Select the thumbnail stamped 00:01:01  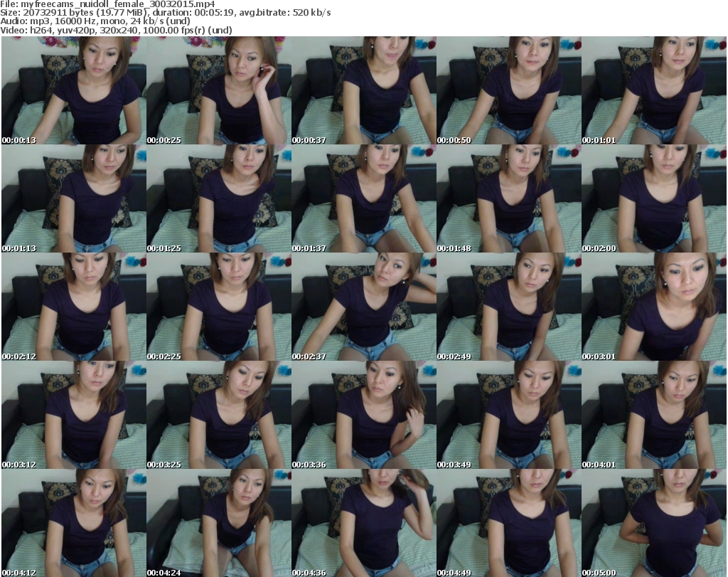[x=654, y=90]
